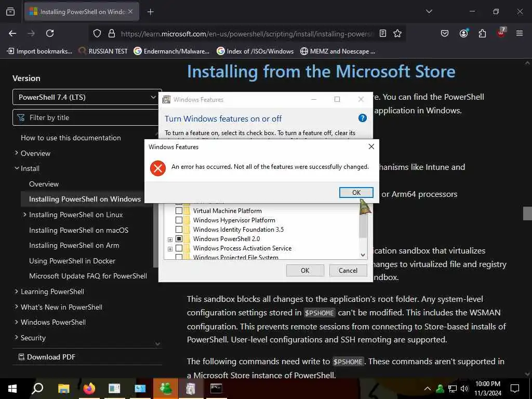The image size is (532, 399).
Task: Click the network tray icon
Action: (453, 389)
